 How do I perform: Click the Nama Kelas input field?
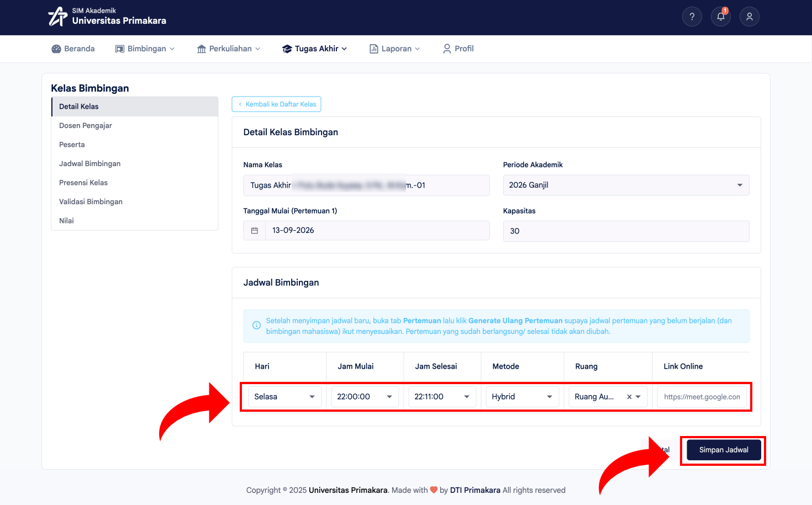366,185
